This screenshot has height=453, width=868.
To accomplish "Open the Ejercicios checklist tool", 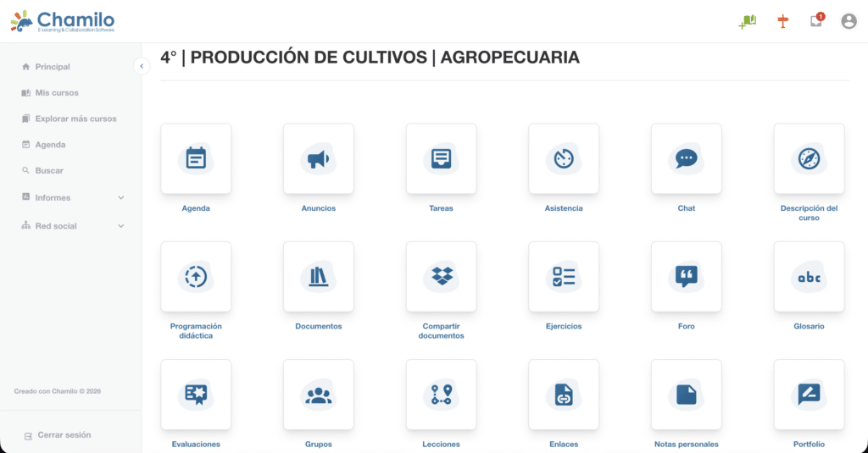I will [564, 277].
